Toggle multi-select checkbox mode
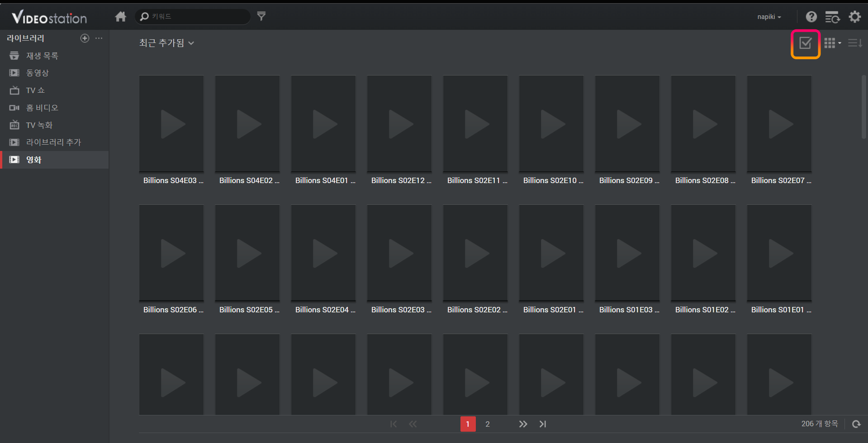 pyautogui.click(x=805, y=43)
